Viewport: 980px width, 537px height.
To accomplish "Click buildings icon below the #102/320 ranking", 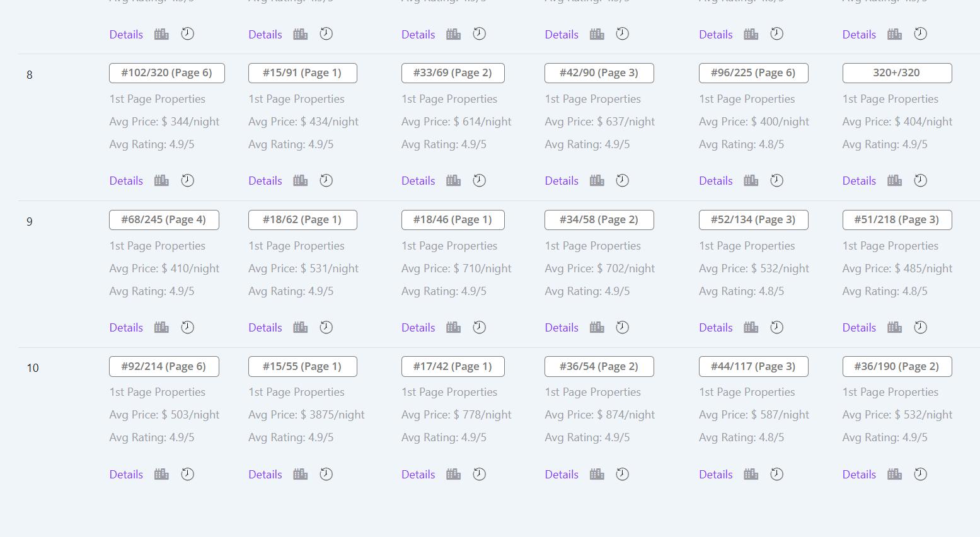I will tap(161, 181).
